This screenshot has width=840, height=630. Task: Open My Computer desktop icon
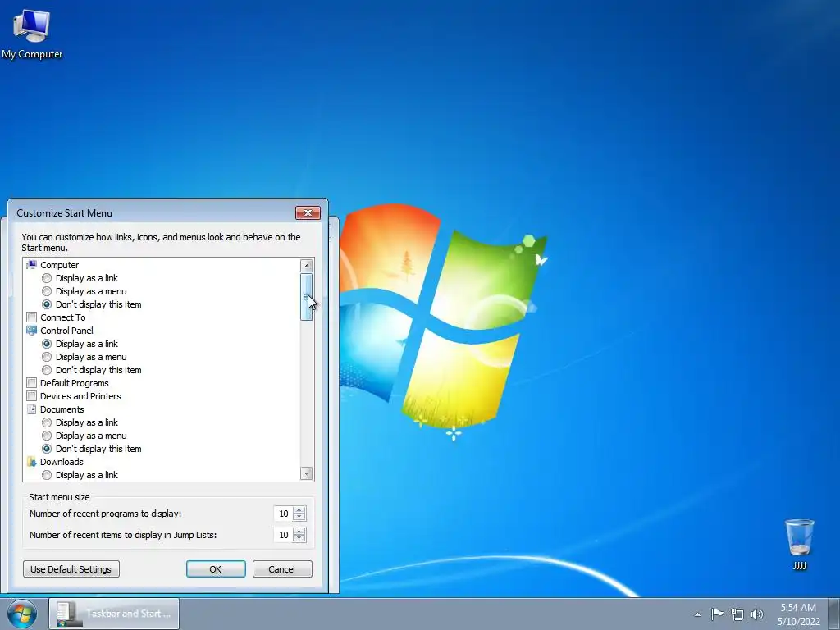[32, 33]
